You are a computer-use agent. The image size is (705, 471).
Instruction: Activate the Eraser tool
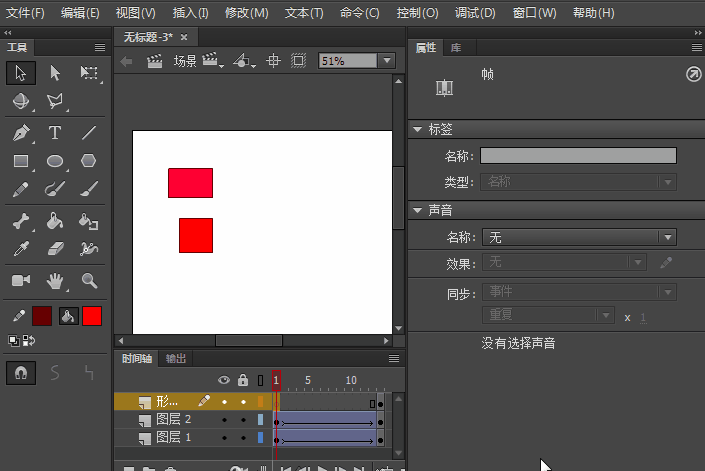(55, 249)
